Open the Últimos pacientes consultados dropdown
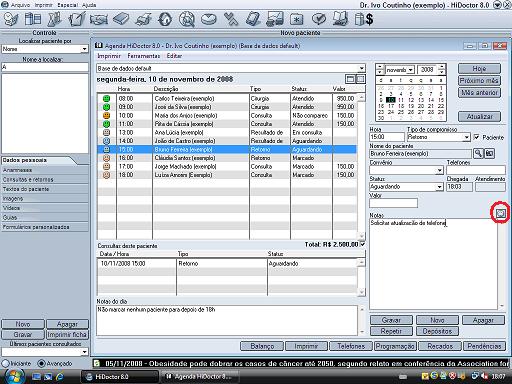The width and height of the screenshot is (512, 384). 84,352
